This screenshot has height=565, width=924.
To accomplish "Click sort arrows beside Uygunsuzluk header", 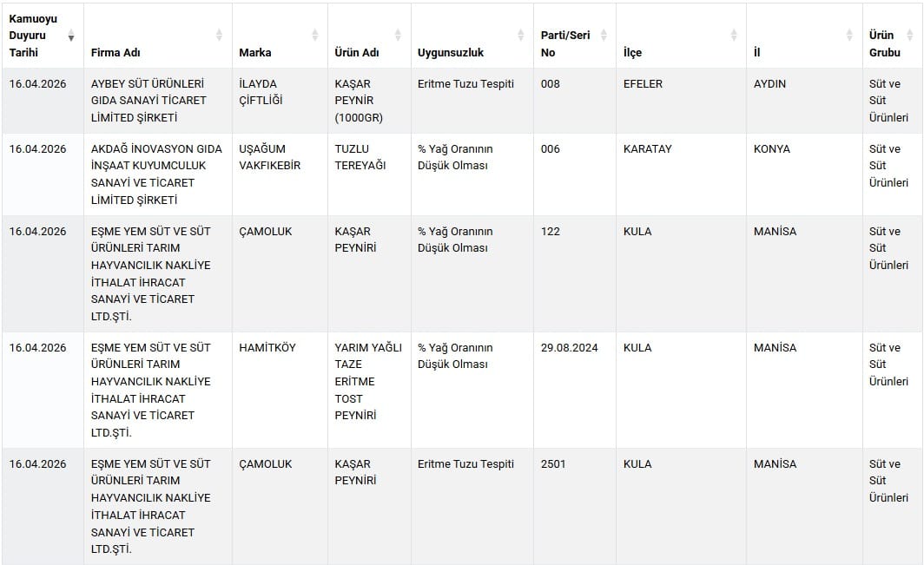I will click(x=520, y=36).
